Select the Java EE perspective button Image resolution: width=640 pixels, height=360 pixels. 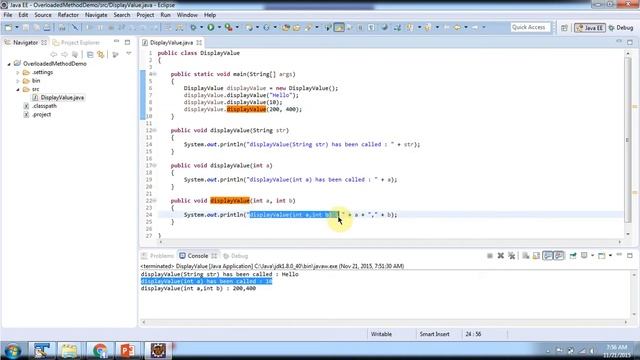(x=589, y=28)
